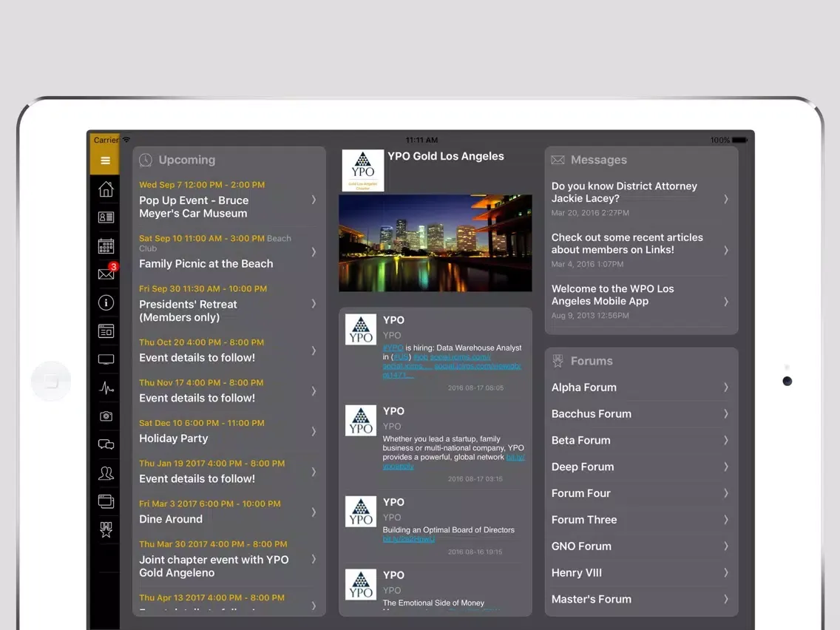Open the chat bubbles icon
Image resolution: width=840 pixels, height=630 pixels.
point(106,444)
